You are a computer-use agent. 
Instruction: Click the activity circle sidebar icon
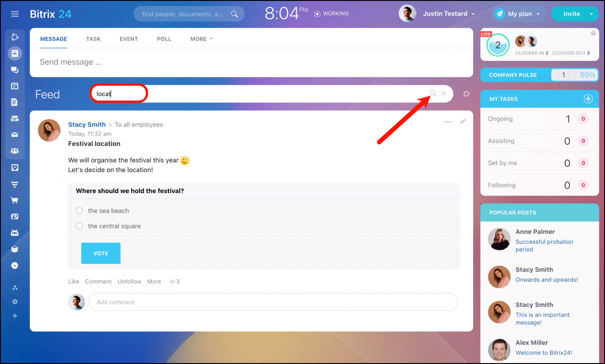[x=15, y=37]
